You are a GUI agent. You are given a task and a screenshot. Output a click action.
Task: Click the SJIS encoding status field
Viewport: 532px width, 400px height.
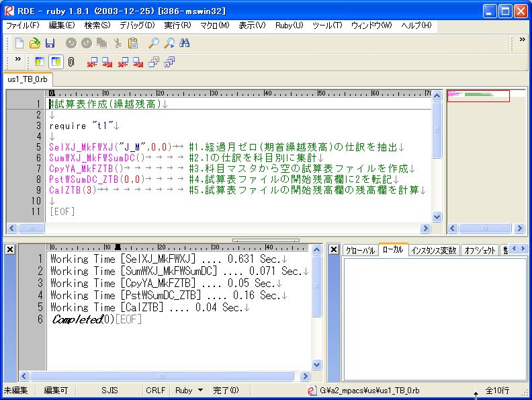[x=109, y=391]
